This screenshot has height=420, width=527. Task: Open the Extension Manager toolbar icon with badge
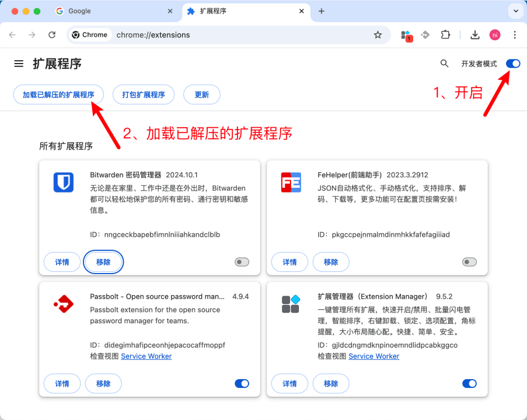coord(407,36)
